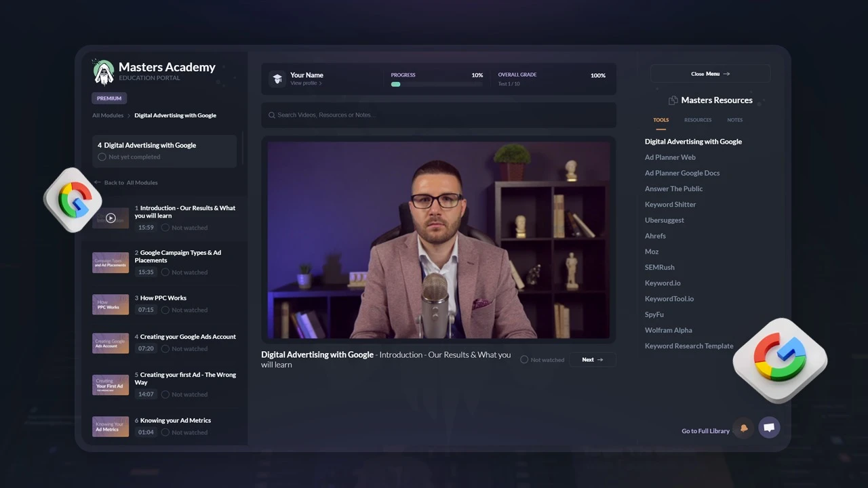Screen dimensions: 868x488
Task: Switch to the Notes tab
Action: pyautogui.click(x=734, y=120)
